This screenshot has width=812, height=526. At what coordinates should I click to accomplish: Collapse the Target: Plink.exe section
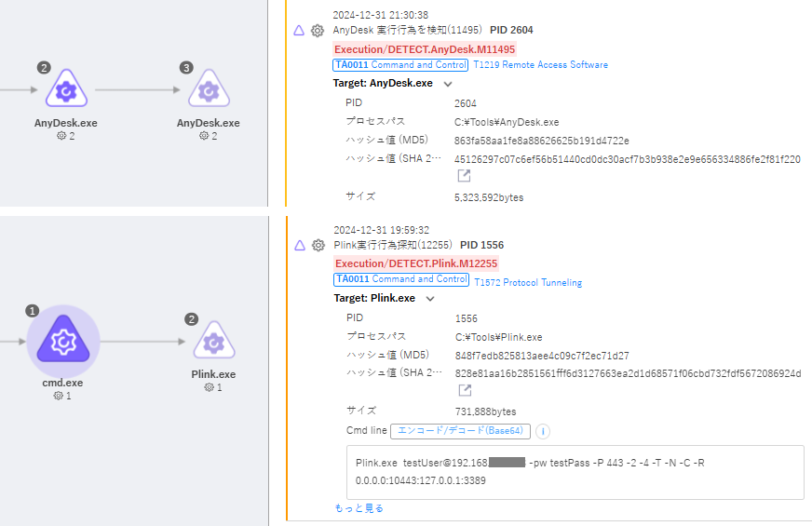tap(430, 299)
